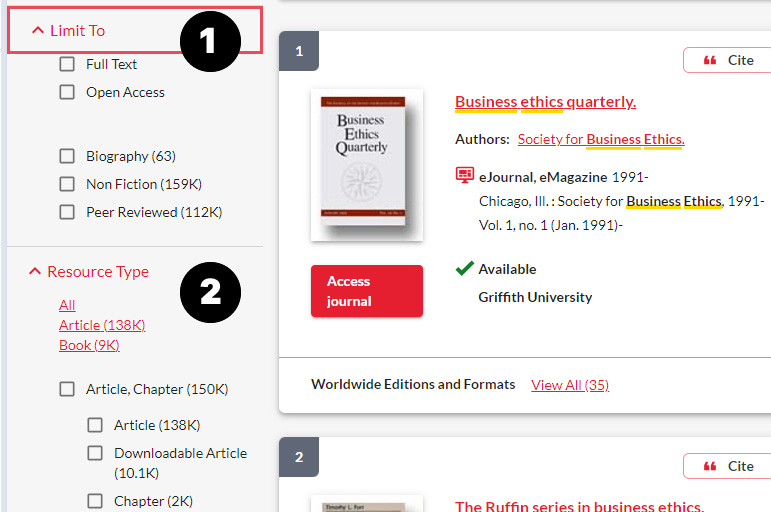Toggle the Peer Reviewed (112K) checkbox
The height and width of the screenshot is (512, 771).
67,212
